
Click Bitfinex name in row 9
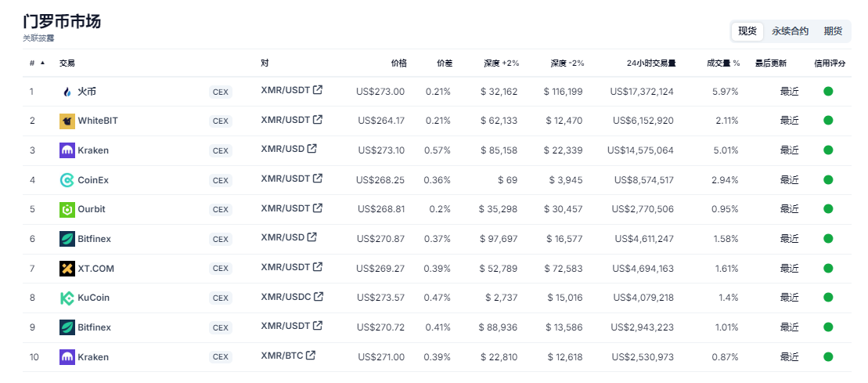[x=94, y=327]
